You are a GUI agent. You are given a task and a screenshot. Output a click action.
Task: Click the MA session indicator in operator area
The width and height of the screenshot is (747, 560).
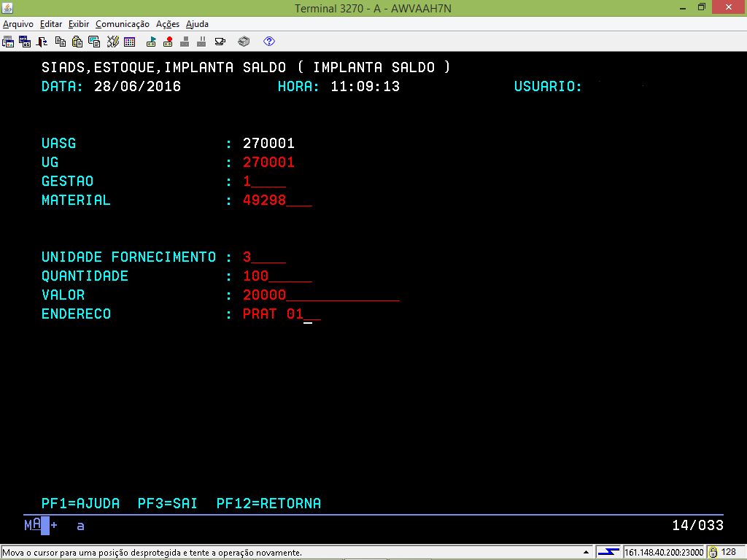point(32,525)
